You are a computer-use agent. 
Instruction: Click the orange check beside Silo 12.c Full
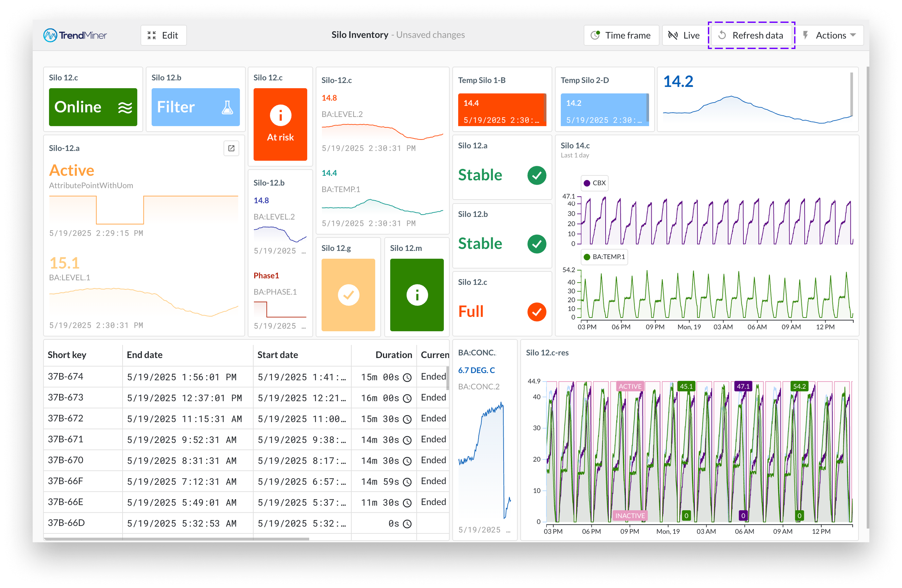[x=536, y=311]
